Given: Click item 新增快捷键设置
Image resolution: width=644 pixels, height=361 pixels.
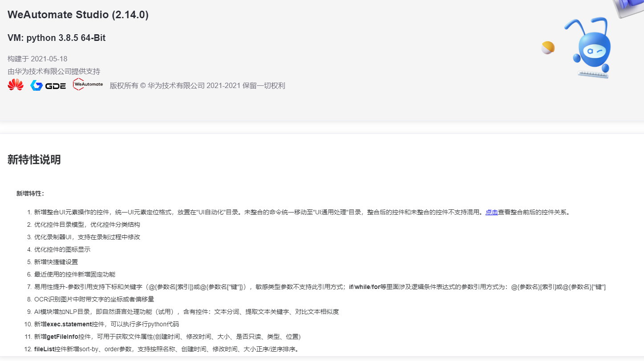Looking at the screenshot, I should click(56, 262).
